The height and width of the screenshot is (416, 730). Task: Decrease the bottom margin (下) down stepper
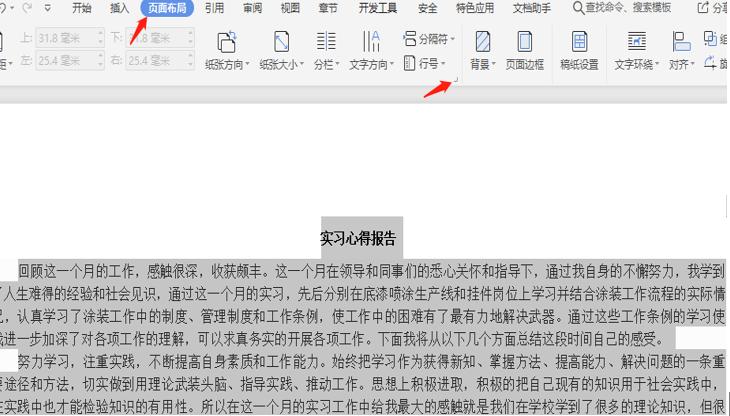[190, 43]
